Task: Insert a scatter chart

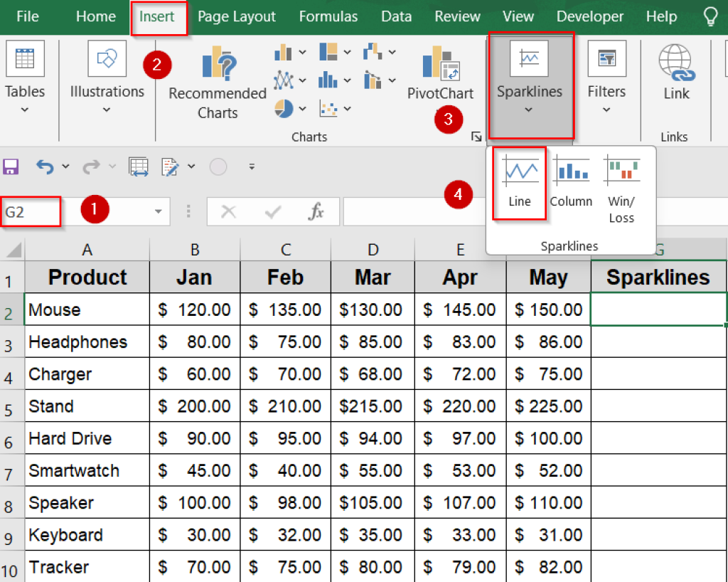Action: tap(328, 108)
